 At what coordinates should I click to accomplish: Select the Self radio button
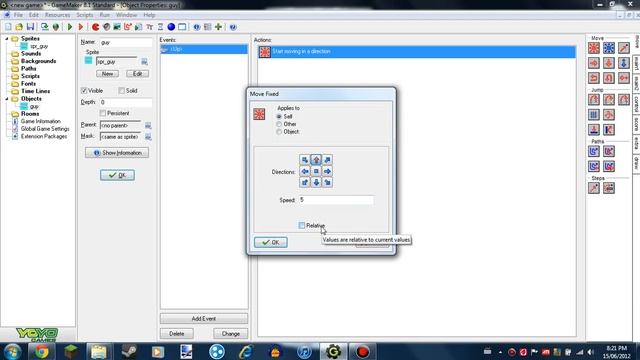coord(279,116)
